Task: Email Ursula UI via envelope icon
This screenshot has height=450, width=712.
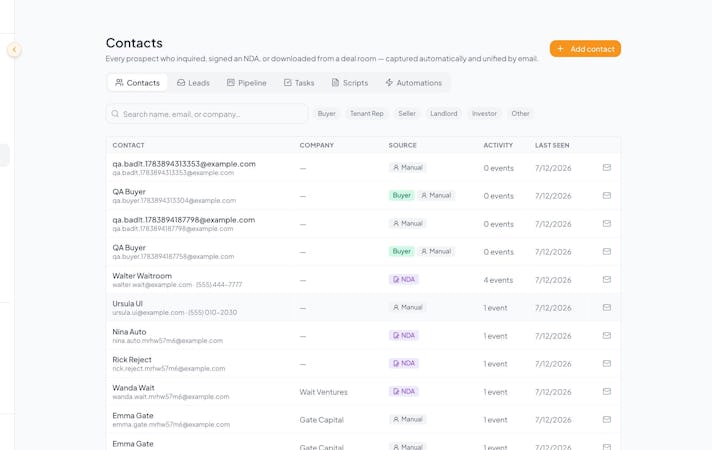Action: pyautogui.click(x=607, y=308)
